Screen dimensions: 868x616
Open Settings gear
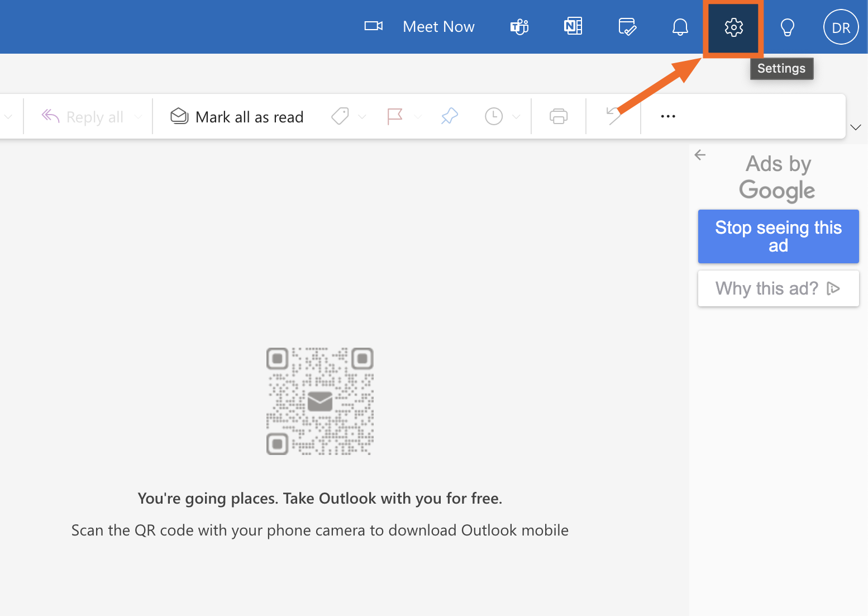[x=733, y=27]
